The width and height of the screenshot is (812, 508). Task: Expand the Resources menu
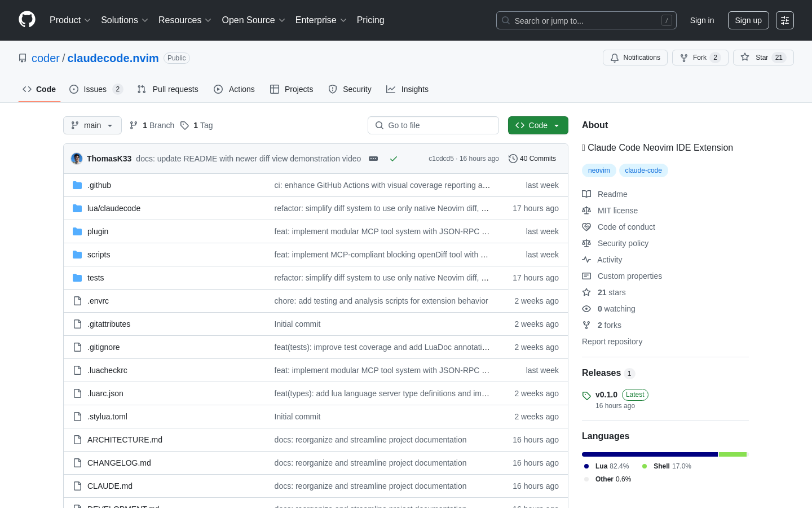point(185,20)
